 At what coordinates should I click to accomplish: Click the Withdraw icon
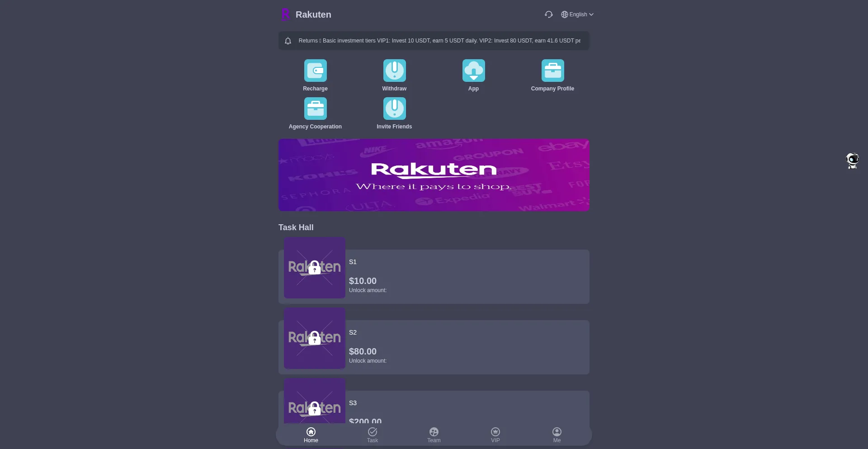[394, 71]
